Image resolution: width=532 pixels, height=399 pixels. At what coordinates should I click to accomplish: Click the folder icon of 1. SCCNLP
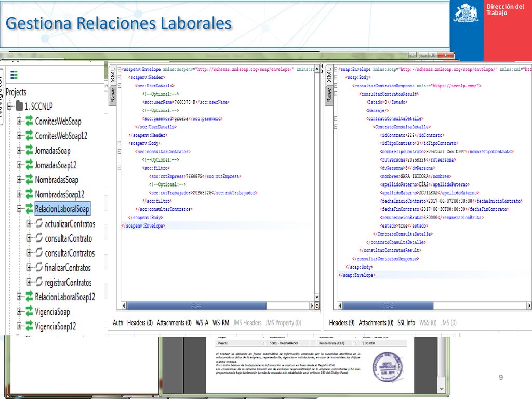click(x=19, y=106)
